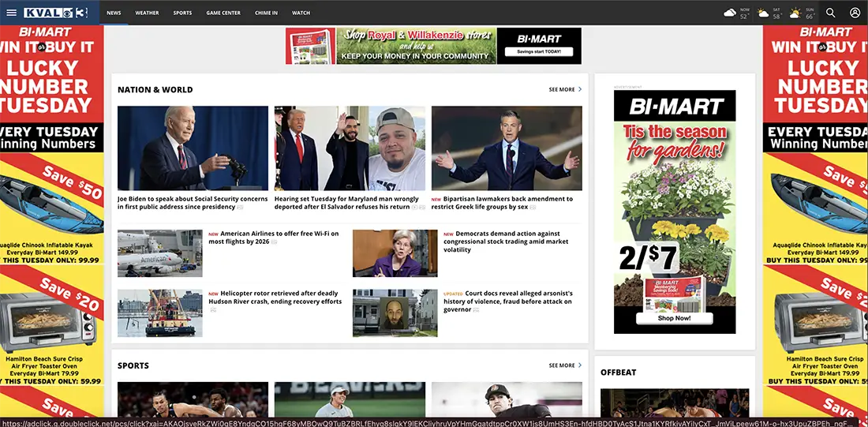This screenshot has height=427, width=868.
Task: Click the gray-haired woman in purple thumbnail
Action: click(395, 253)
